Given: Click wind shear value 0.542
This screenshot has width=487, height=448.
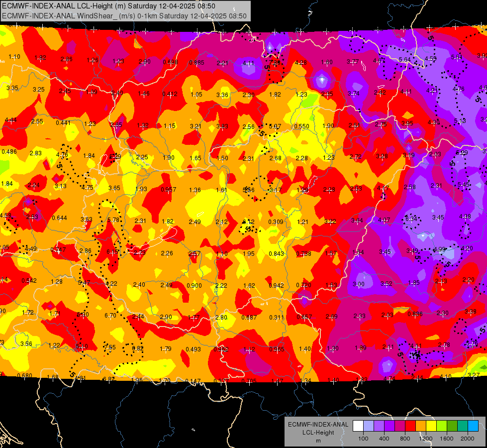Looking at the screenshot, I should (x=29, y=281).
